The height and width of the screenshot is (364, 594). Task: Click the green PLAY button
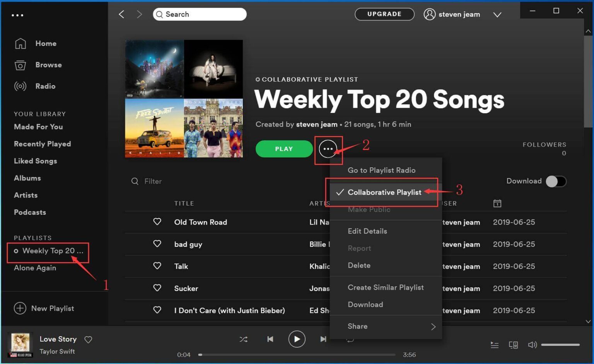(x=284, y=149)
